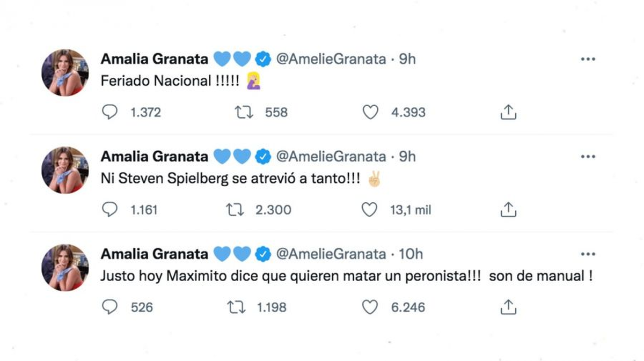Viewport: 644px width, 361px height.
Task: Click the avatar on the first tweet
Action: pos(65,73)
